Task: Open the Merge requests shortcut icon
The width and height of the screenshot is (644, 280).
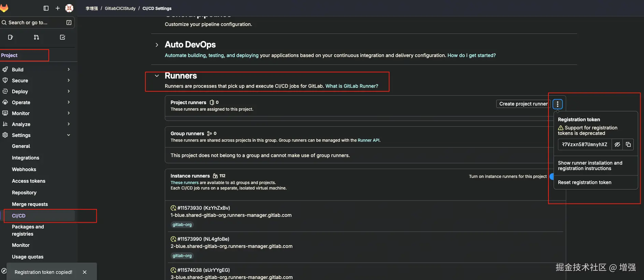Action: click(x=37, y=37)
